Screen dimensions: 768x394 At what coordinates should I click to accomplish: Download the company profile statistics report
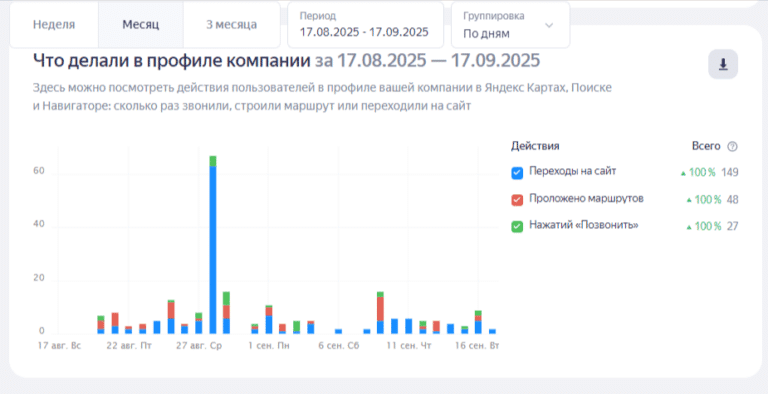coord(722,64)
